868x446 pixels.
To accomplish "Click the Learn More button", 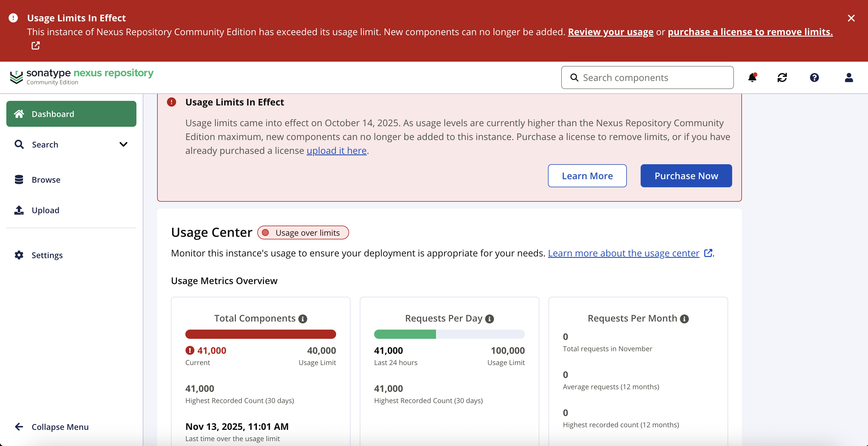I will pos(587,176).
